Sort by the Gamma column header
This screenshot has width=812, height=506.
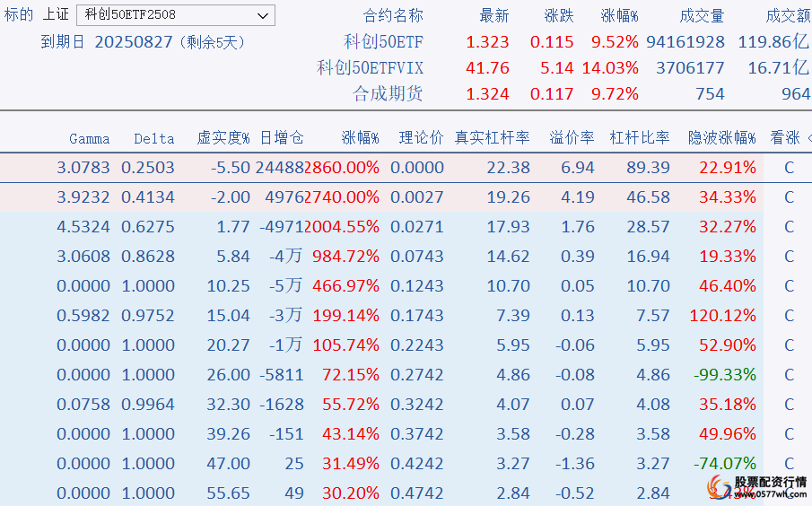pyautogui.click(x=89, y=139)
